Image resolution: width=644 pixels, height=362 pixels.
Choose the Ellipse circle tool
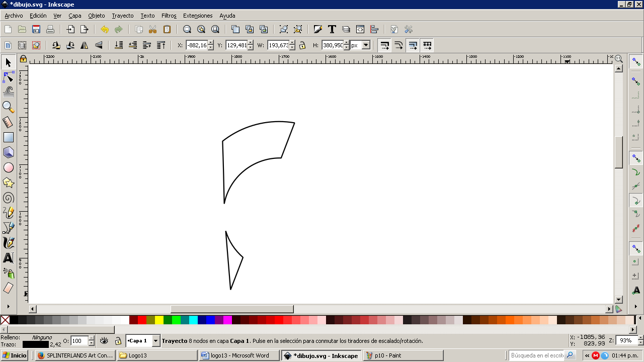(9, 167)
